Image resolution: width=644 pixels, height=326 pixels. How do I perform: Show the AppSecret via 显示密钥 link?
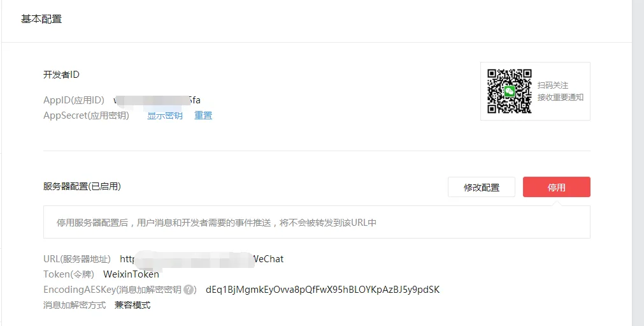tap(165, 115)
